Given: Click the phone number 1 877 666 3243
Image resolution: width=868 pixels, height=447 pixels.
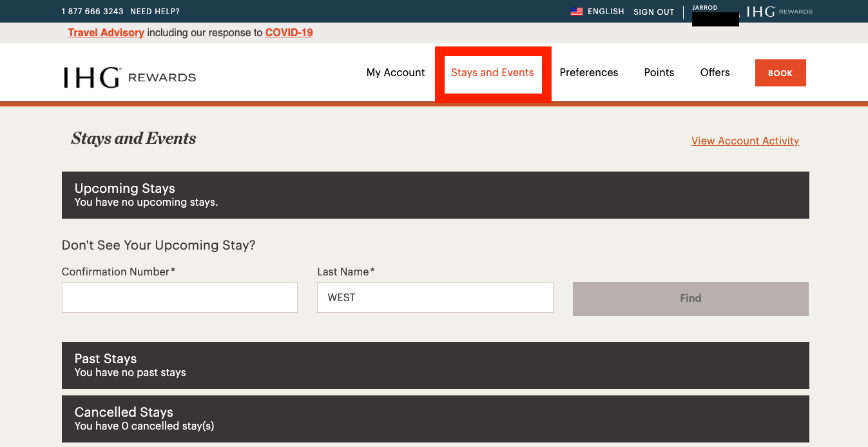Looking at the screenshot, I should (x=93, y=12).
